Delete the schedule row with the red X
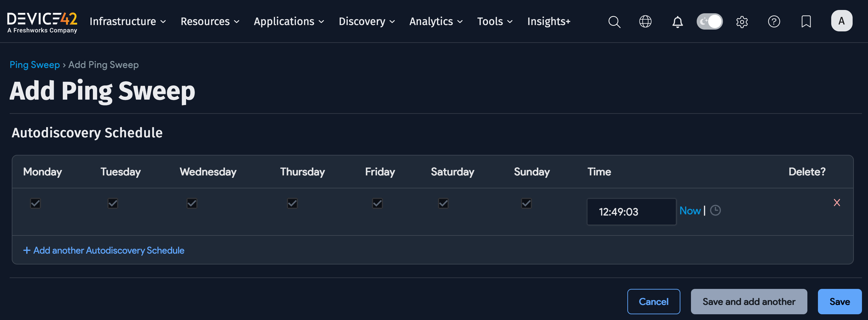The image size is (868, 320). pos(837,203)
